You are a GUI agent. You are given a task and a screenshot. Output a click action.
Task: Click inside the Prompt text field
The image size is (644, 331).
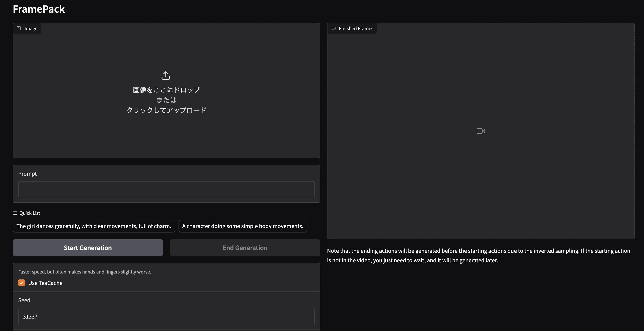pyautogui.click(x=166, y=190)
